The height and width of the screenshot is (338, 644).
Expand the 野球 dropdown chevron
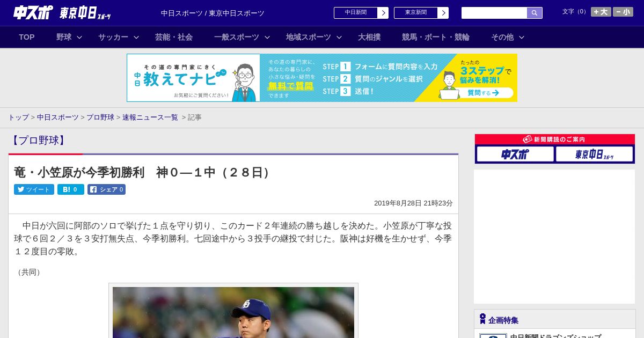79,37
